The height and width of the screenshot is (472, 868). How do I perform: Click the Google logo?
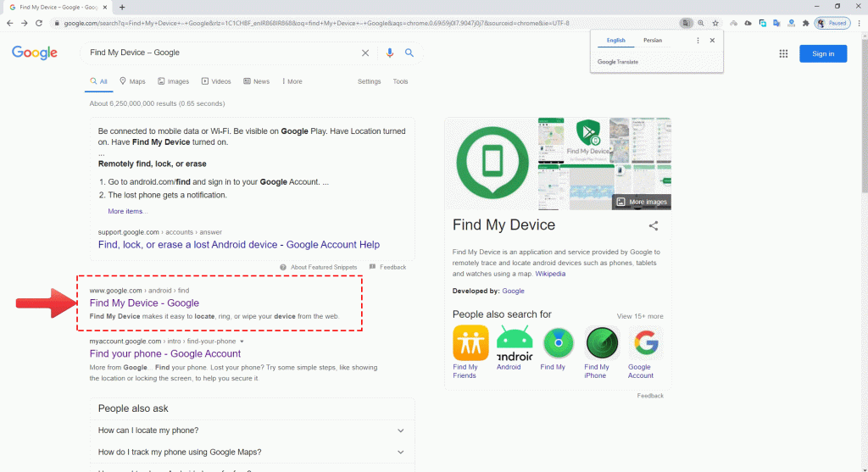click(34, 53)
